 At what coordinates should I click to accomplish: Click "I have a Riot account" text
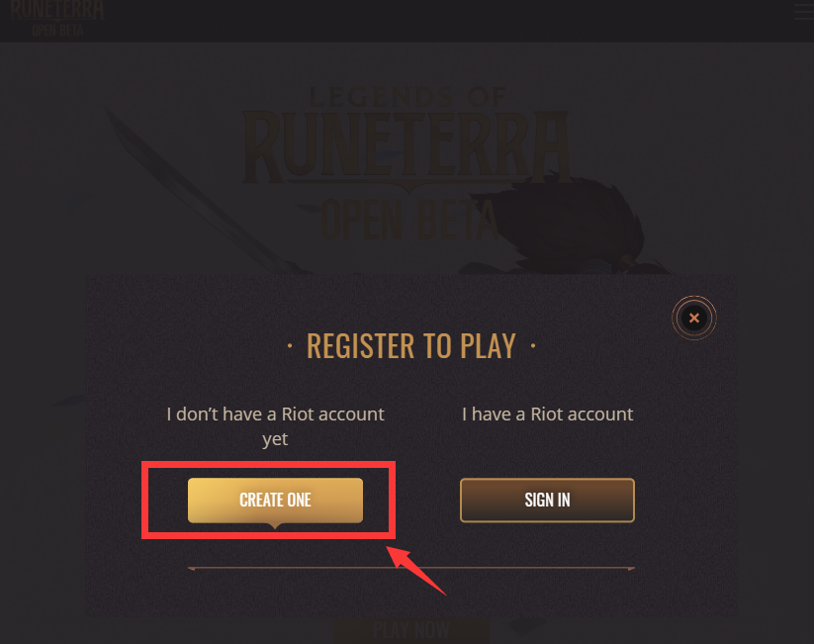[x=547, y=414]
